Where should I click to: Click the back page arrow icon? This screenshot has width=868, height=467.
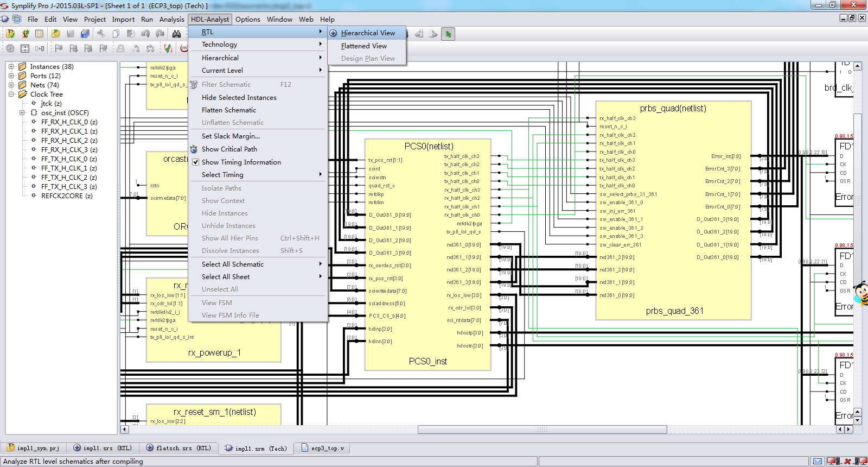pyautogui.click(x=419, y=34)
